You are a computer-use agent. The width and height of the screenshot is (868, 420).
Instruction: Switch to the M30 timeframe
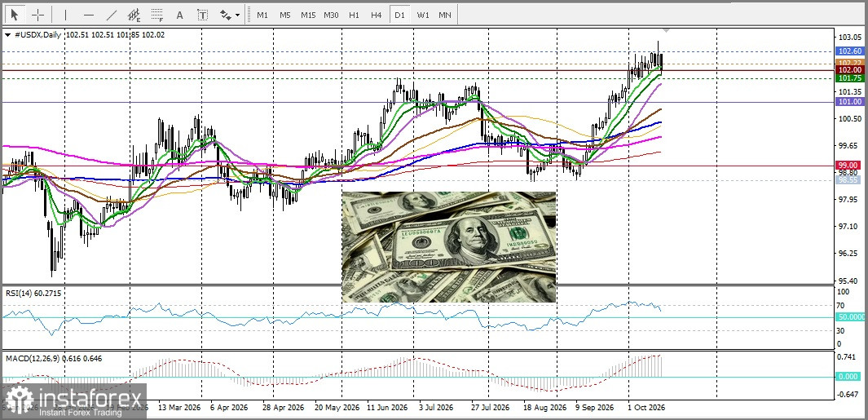tap(331, 15)
